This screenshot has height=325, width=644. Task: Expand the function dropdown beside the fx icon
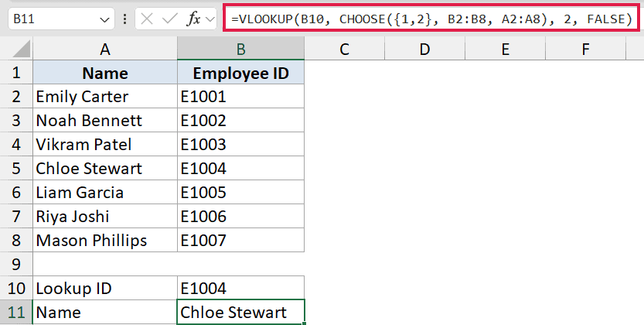pos(210,19)
